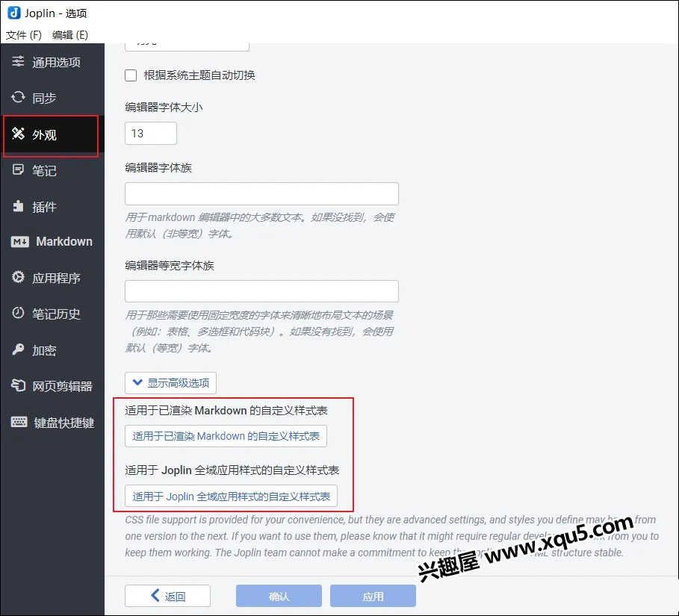Click the 确认 button
Screen dimensions: 679x616
(279, 596)
